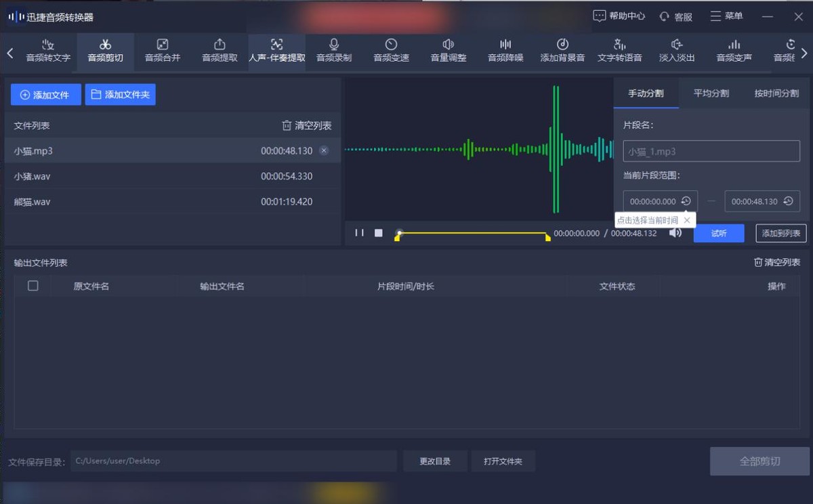Open the 音频录制 tool
Viewport: 813px width, 504px height.
tap(333, 52)
